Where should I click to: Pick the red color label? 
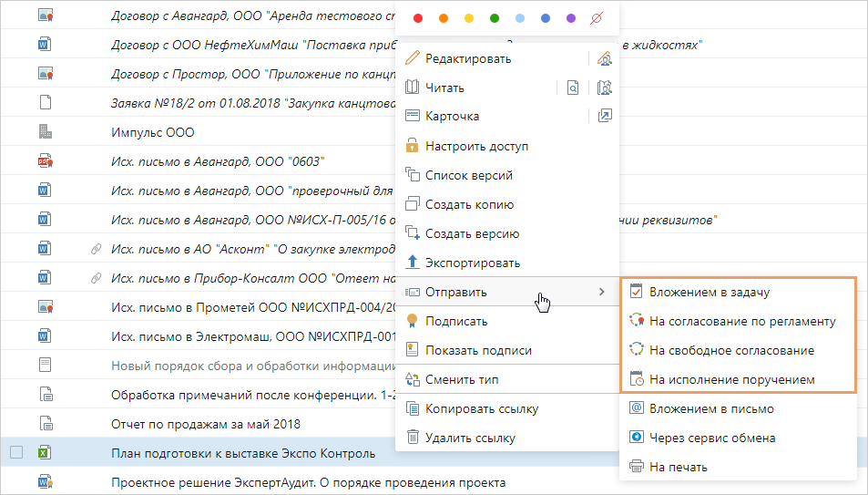coord(418,18)
